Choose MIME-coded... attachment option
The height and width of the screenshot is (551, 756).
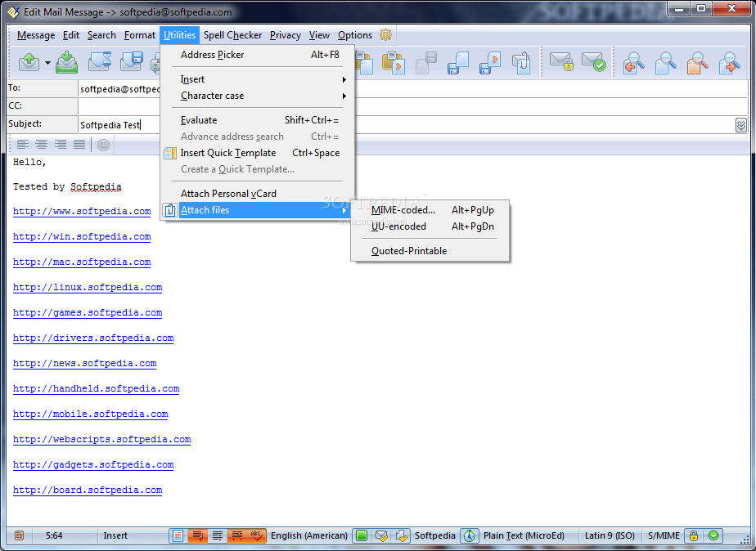point(430,210)
